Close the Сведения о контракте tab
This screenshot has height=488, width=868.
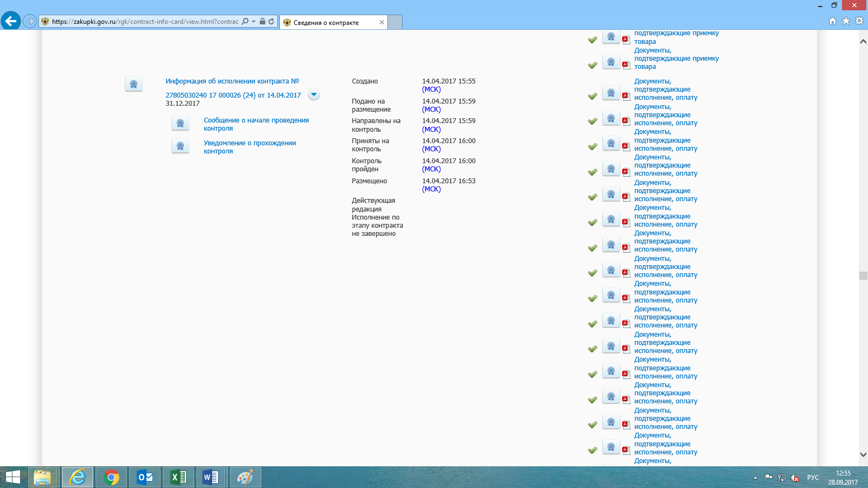point(382,22)
